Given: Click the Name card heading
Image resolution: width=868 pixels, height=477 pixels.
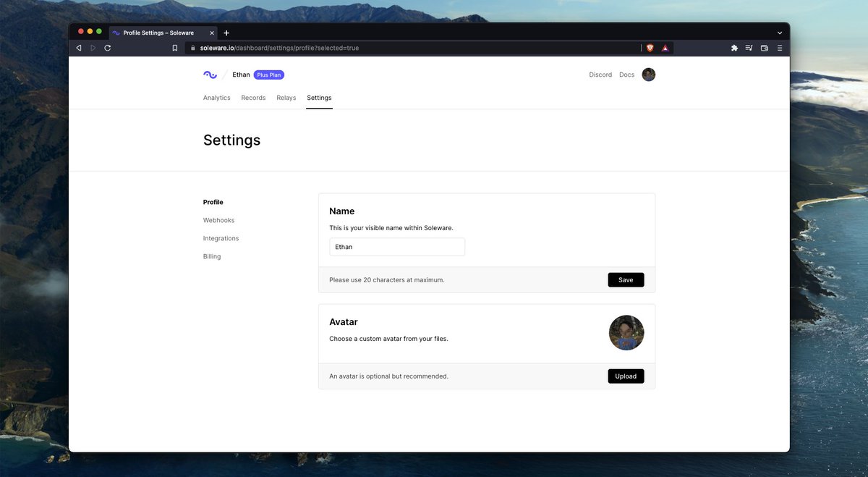Looking at the screenshot, I should (x=342, y=211).
